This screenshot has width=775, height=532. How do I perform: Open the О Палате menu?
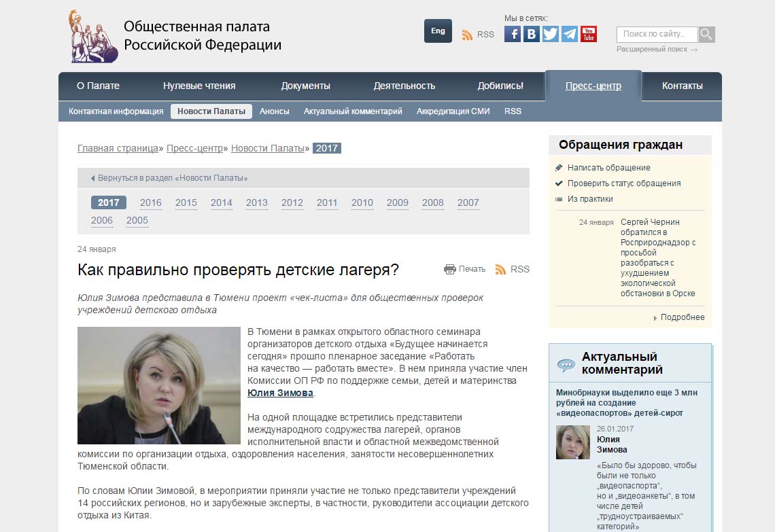click(x=98, y=86)
